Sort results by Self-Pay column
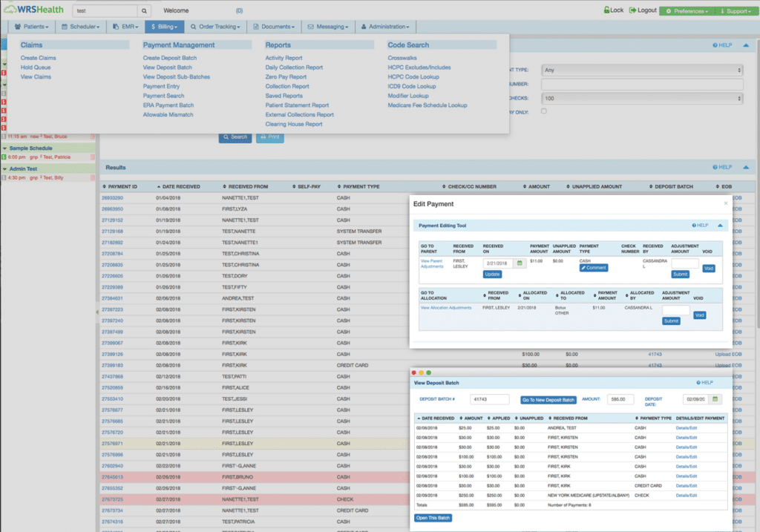Screen dimensions: 760x532 pyautogui.click(x=307, y=186)
